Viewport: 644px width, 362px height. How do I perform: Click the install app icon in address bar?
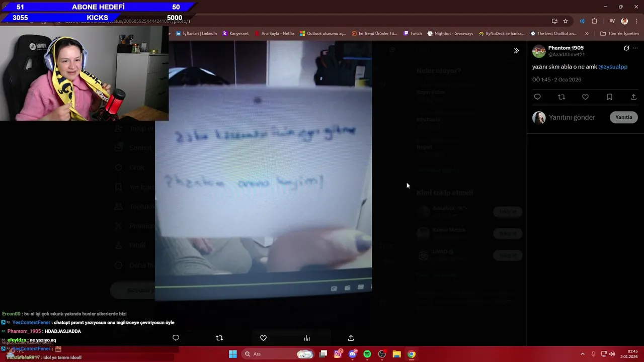[x=554, y=21]
